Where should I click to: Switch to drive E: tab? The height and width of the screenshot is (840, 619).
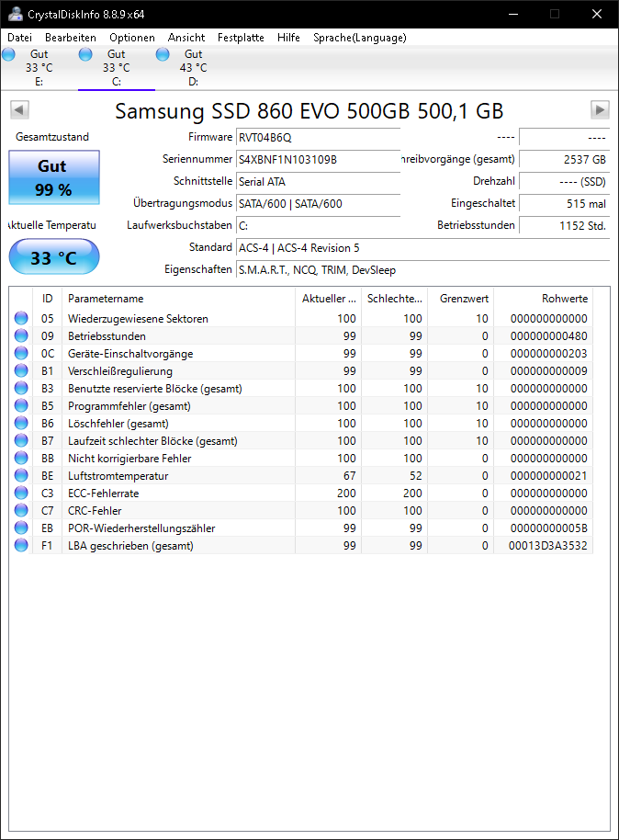pyautogui.click(x=39, y=68)
